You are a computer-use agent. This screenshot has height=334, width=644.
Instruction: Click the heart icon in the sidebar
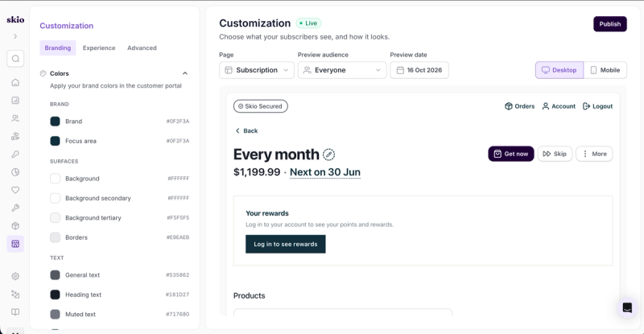[x=15, y=190]
